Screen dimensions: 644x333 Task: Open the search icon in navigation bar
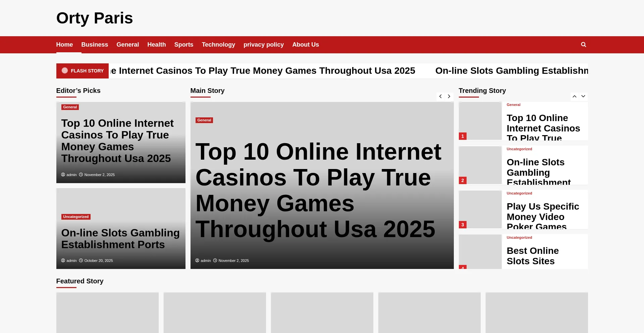tap(583, 45)
